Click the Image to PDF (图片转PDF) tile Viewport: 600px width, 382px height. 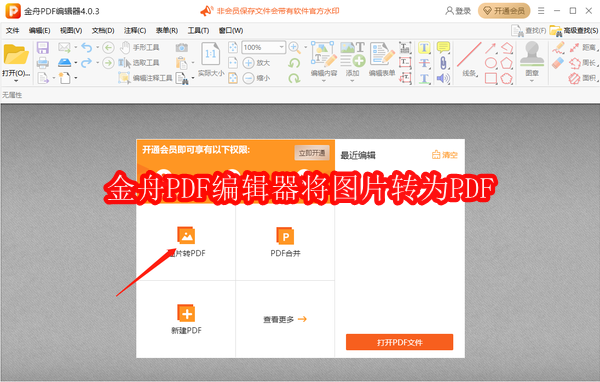point(186,242)
